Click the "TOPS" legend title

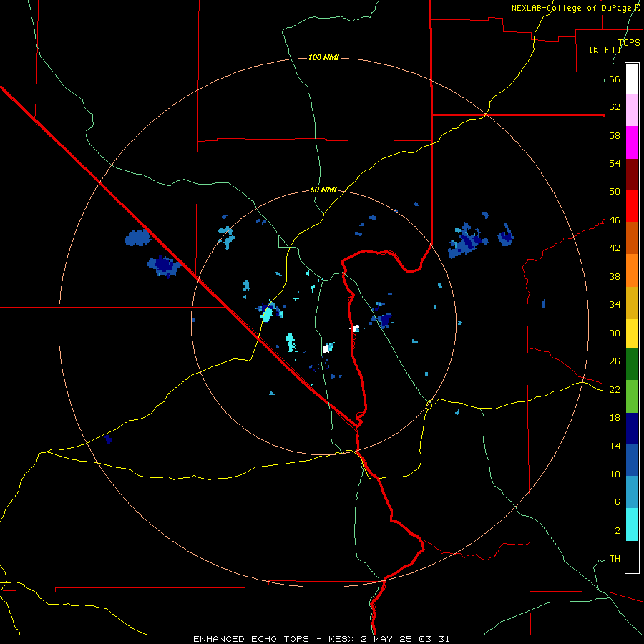(x=629, y=42)
